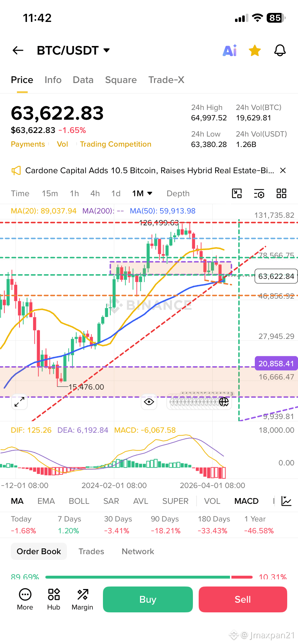Image resolution: width=298 pixels, height=644 pixels.
Task: Switch to the Data tab
Action: tap(83, 80)
